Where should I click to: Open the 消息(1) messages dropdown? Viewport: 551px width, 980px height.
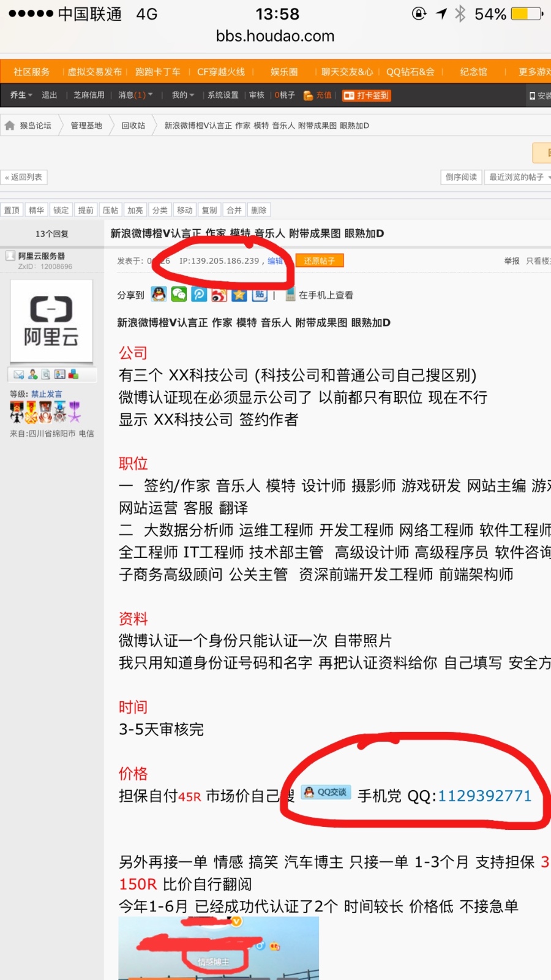[x=135, y=95]
